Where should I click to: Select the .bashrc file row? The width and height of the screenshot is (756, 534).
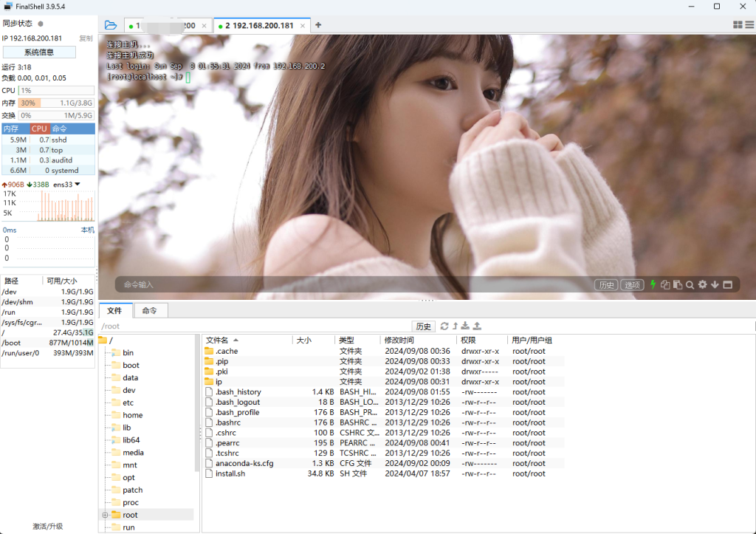[x=383, y=422]
